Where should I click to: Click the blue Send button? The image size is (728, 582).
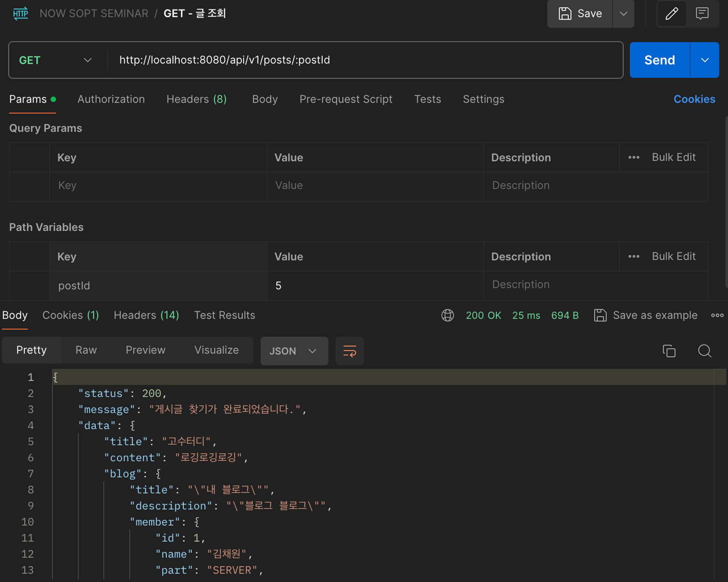(660, 60)
